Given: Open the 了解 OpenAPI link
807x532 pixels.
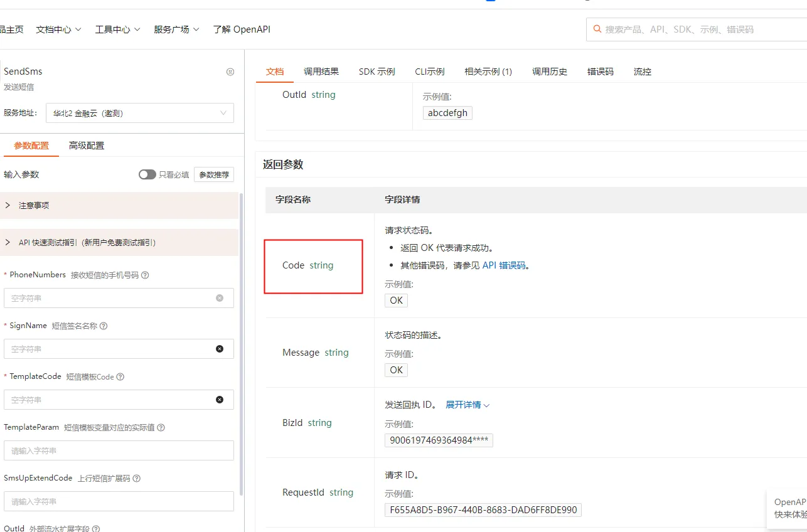Looking at the screenshot, I should tap(242, 29).
